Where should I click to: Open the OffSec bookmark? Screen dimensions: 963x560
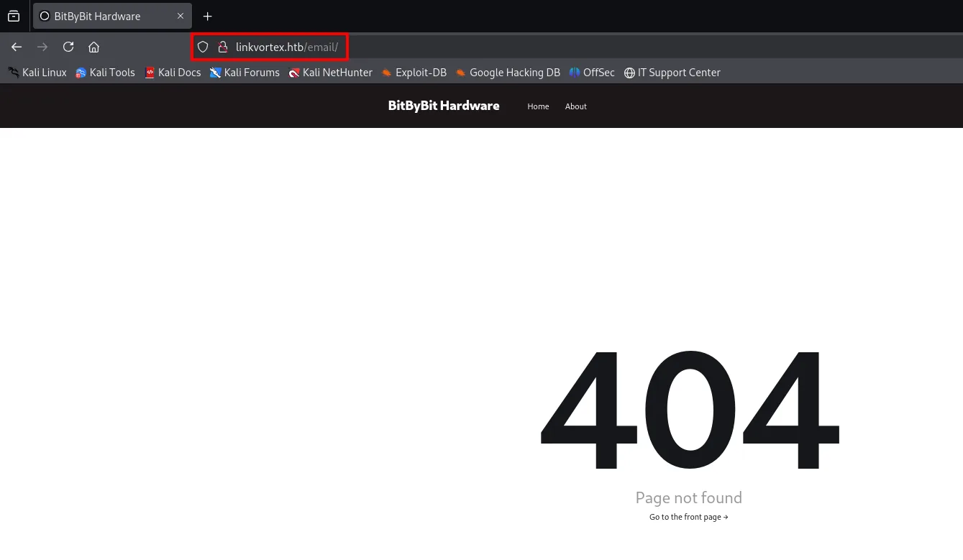click(591, 73)
